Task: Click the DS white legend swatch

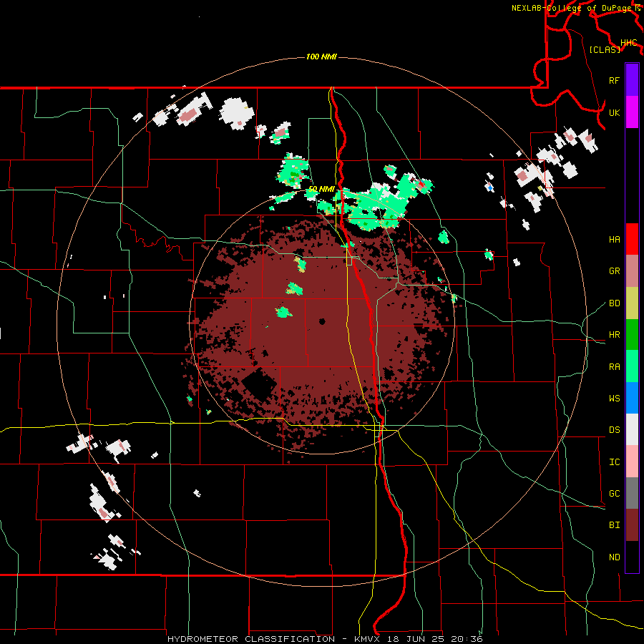Action: (632, 429)
